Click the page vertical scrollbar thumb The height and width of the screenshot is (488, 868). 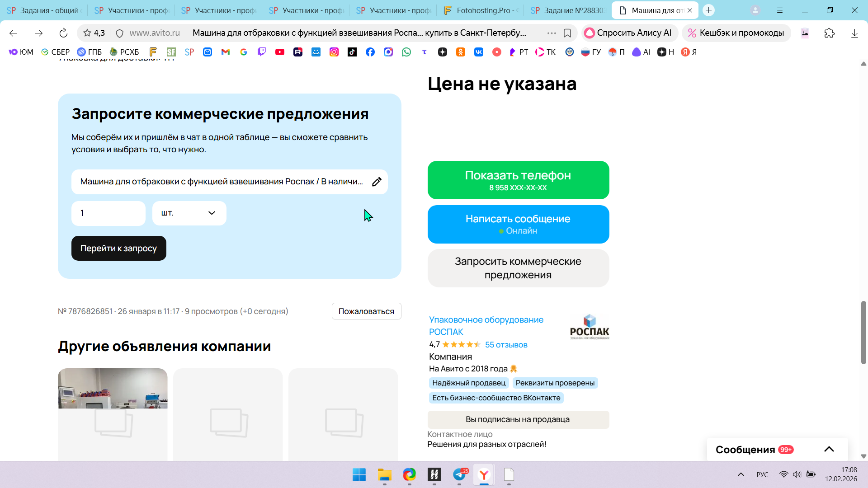click(x=863, y=332)
